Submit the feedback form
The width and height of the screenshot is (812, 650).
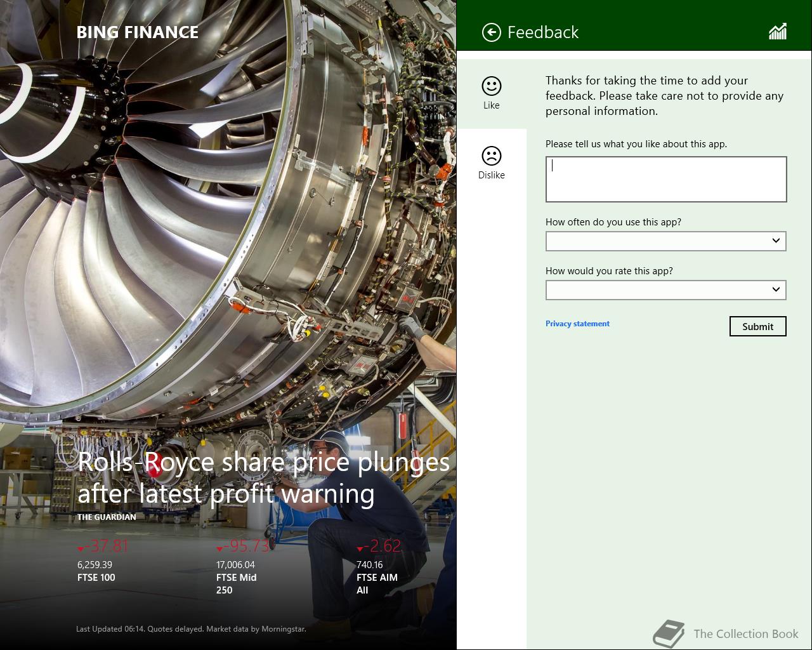click(758, 326)
